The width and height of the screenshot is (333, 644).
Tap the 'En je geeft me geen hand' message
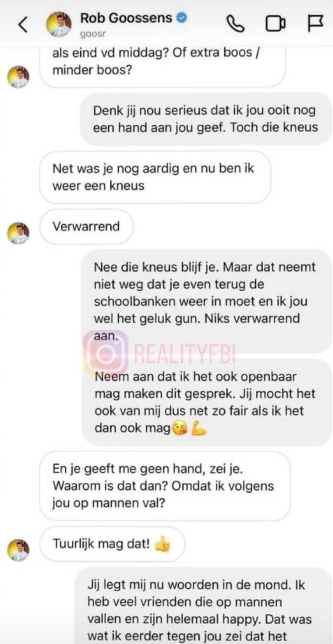click(165, 486)
